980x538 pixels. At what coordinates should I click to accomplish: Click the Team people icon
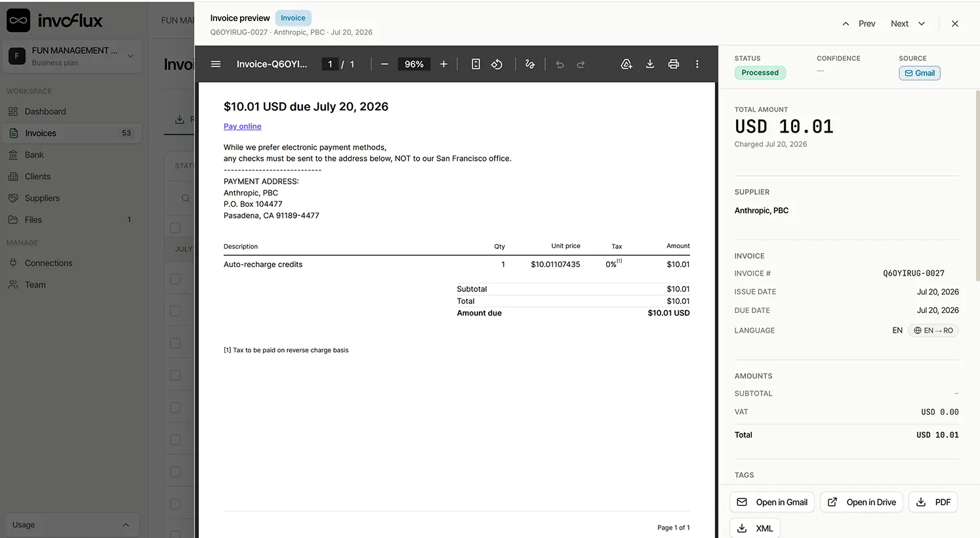[13, 285]
